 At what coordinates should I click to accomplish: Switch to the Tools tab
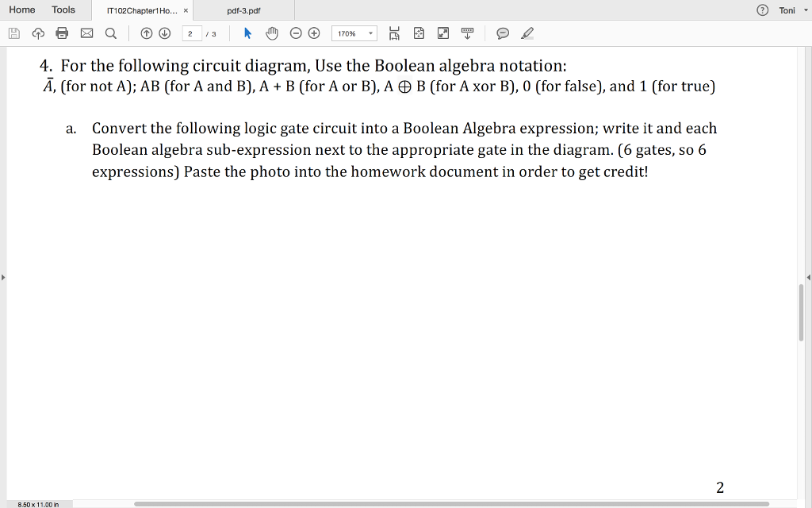click(x=63, y=10)
